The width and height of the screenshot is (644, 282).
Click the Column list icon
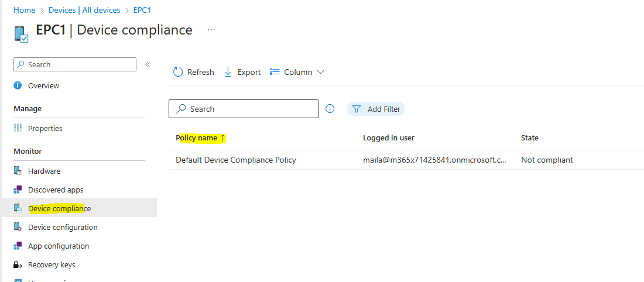(x=275, y=72)
